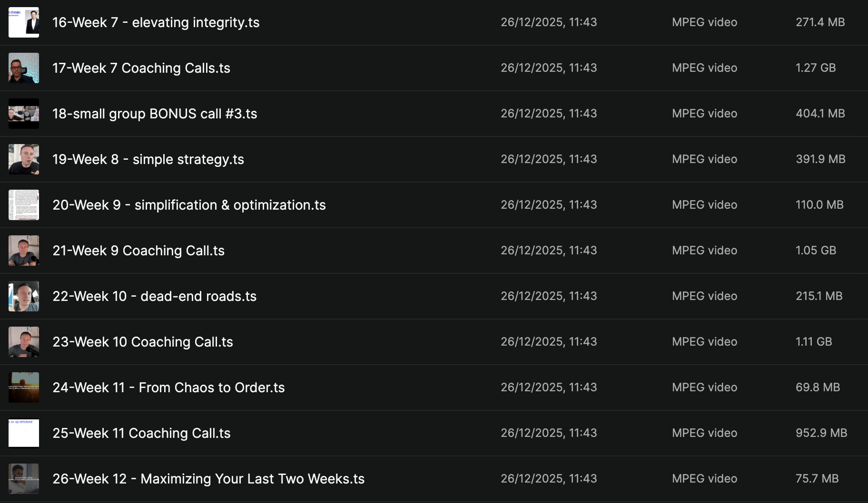Click the date of 19-Week 8 simple strategy
This screenshot has width=868, height=503.
[x=549, y=159]
